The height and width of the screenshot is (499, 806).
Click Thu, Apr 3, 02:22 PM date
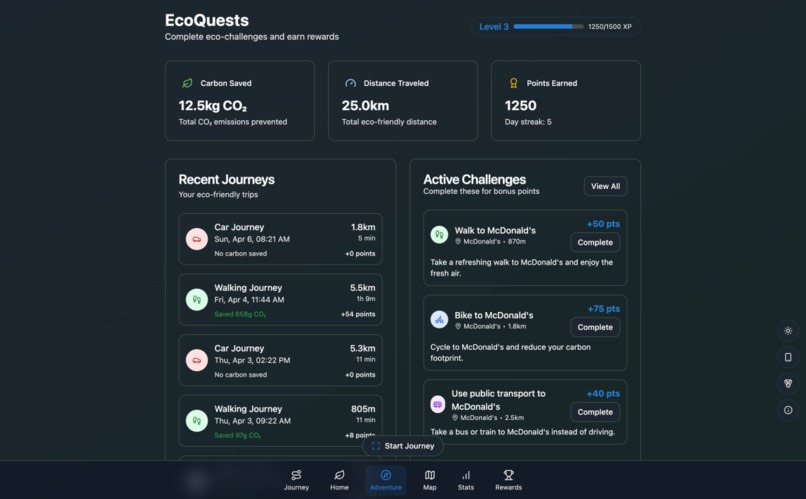click(x=252, y=360)
